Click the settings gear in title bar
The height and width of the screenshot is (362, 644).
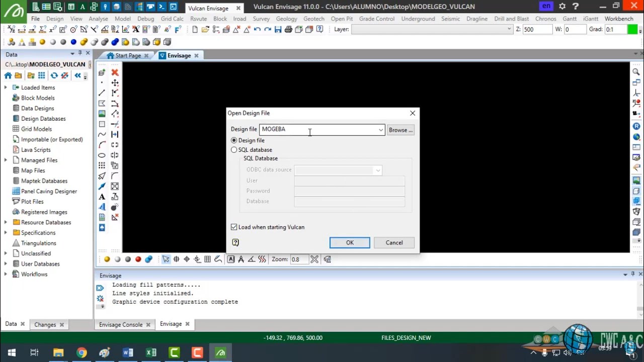pos(562,7)
